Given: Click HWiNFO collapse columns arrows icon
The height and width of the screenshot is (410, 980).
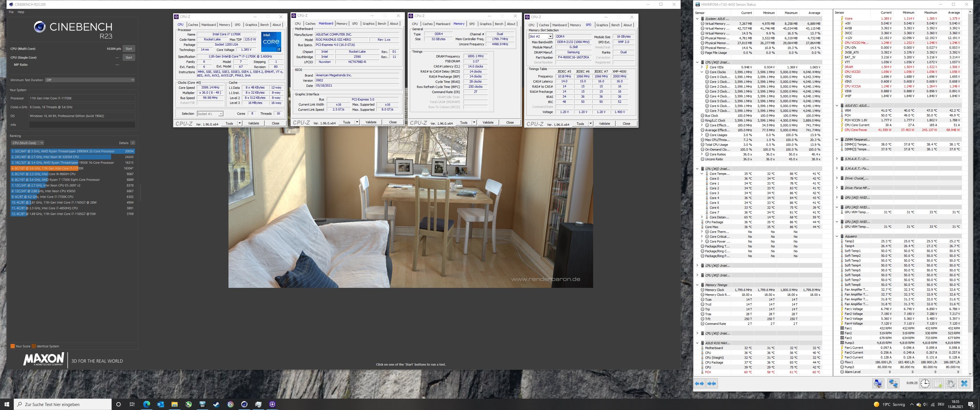Looking at the screenshot, I should (711, 383).
